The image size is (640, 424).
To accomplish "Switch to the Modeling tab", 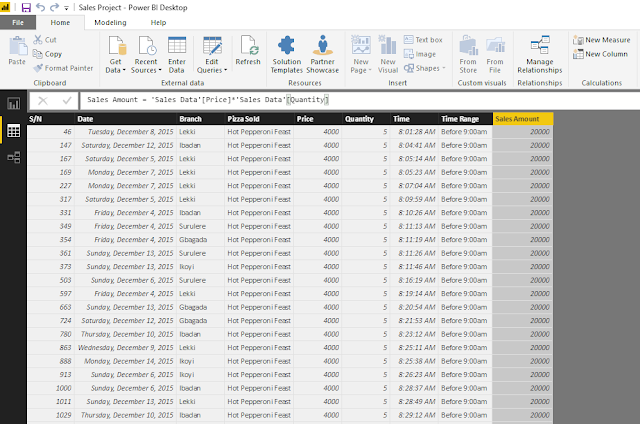I will pyautogui.click(x=110, y=22).
